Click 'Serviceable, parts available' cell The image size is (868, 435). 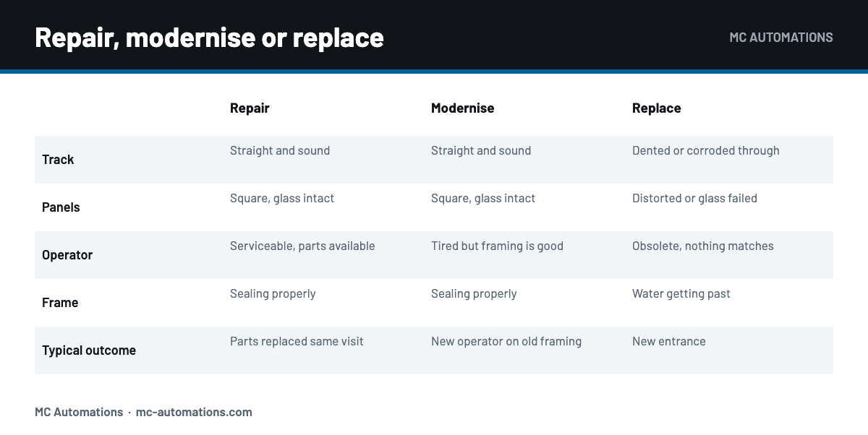pos(302,246)
